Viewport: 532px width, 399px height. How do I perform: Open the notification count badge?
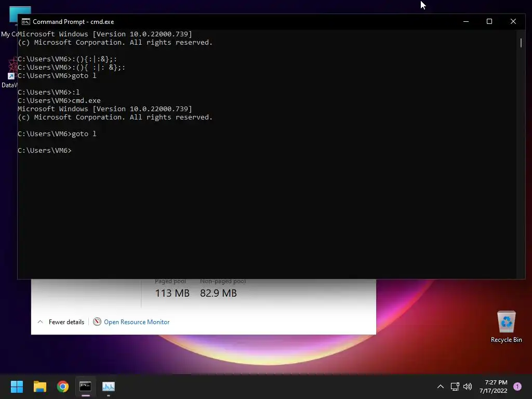[517, 387]
